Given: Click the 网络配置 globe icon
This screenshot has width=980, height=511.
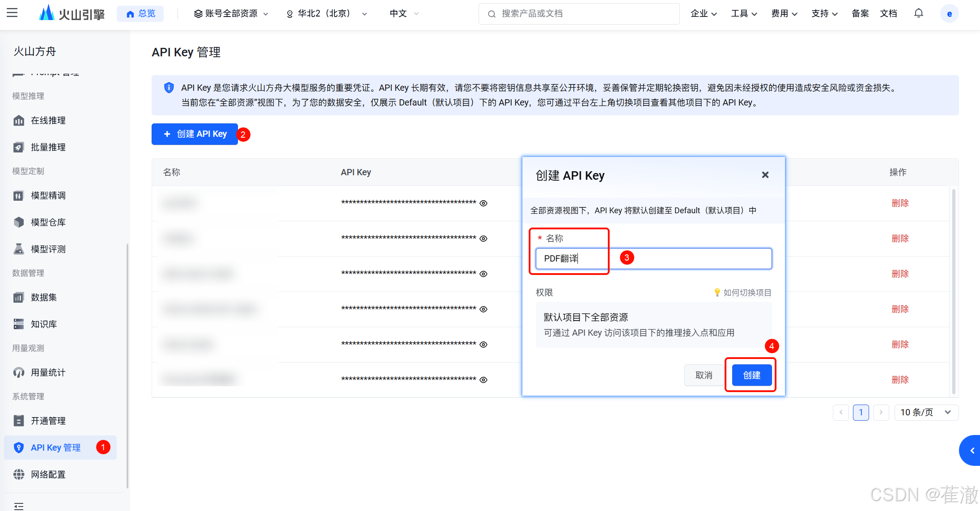Looking at the screenshot, I should pos(19,474).
